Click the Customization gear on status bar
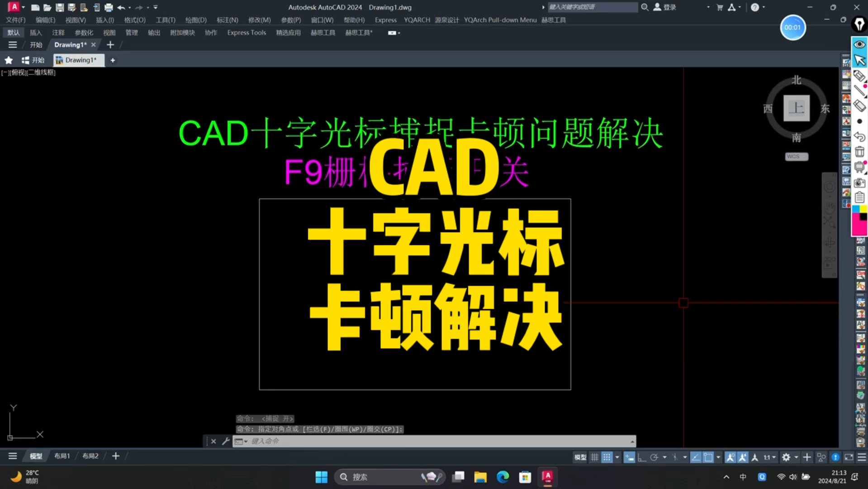Viewport: 868px width, 489px height. (787, 457)
